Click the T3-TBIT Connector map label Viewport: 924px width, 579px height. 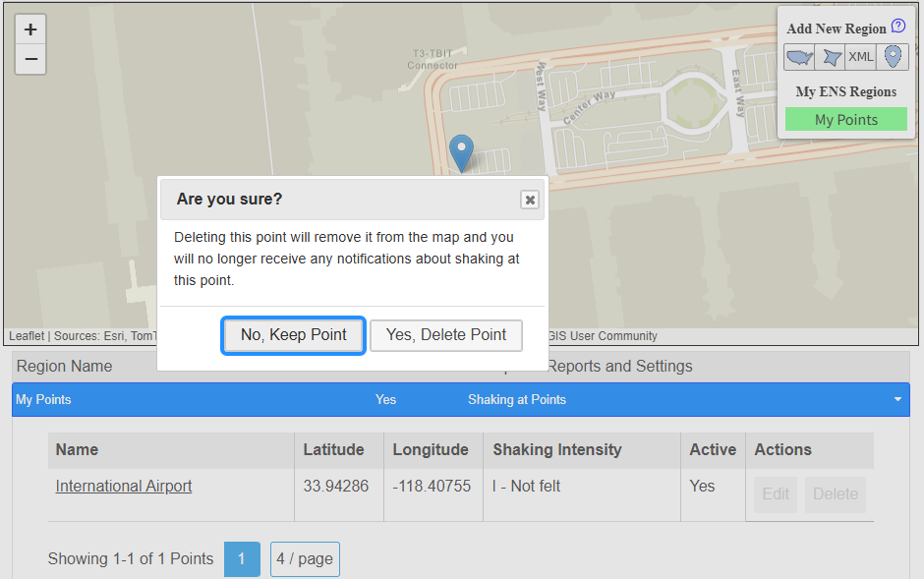[433, 60]
